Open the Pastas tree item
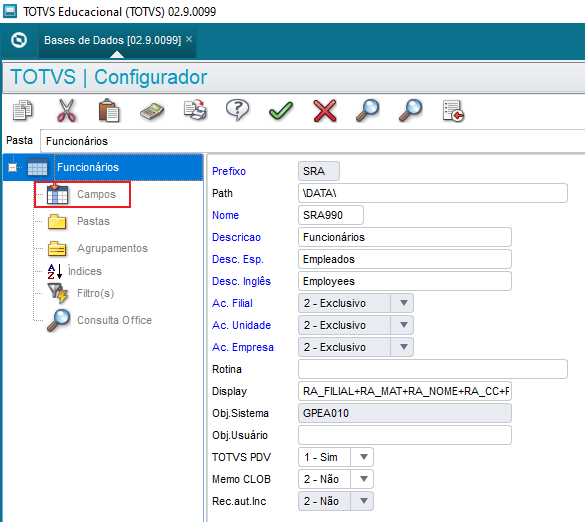The width and height of the screenshot is (585, 522). pyautogui.click(x=93, y=221)
